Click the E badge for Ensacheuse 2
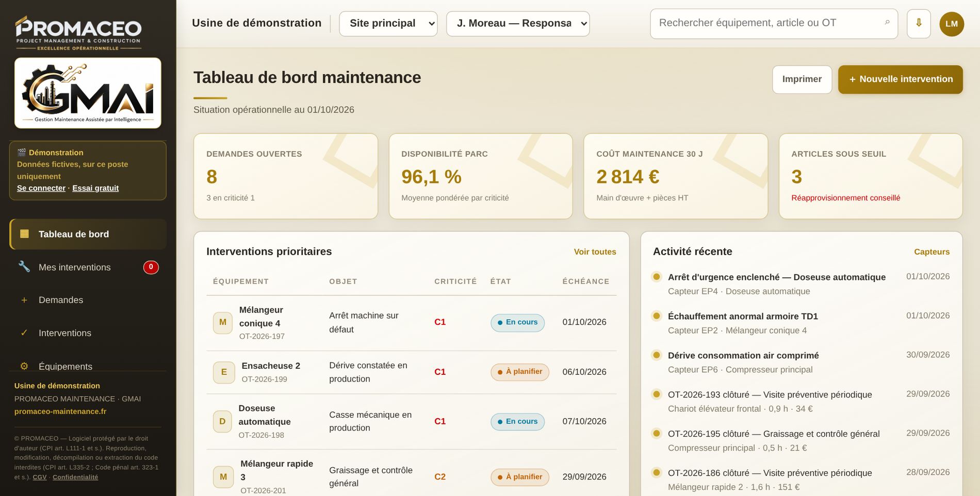Viewport: 980px width, 496px height. [224, 372]
